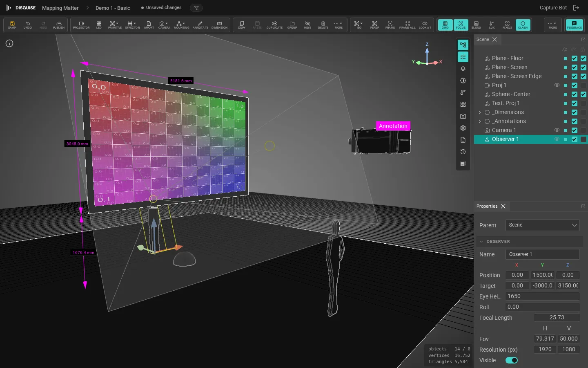
Task: Uncheck visibility checkbox for Plane - Floor
Action: pyautogui.click(x=575, y=58)
